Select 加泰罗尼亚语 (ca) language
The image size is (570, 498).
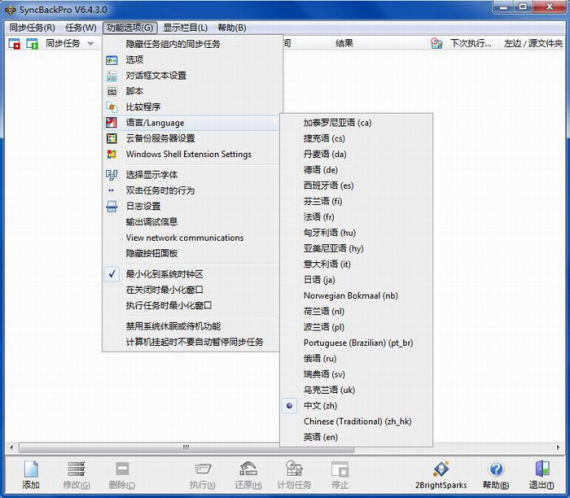(x=357, y=123)
